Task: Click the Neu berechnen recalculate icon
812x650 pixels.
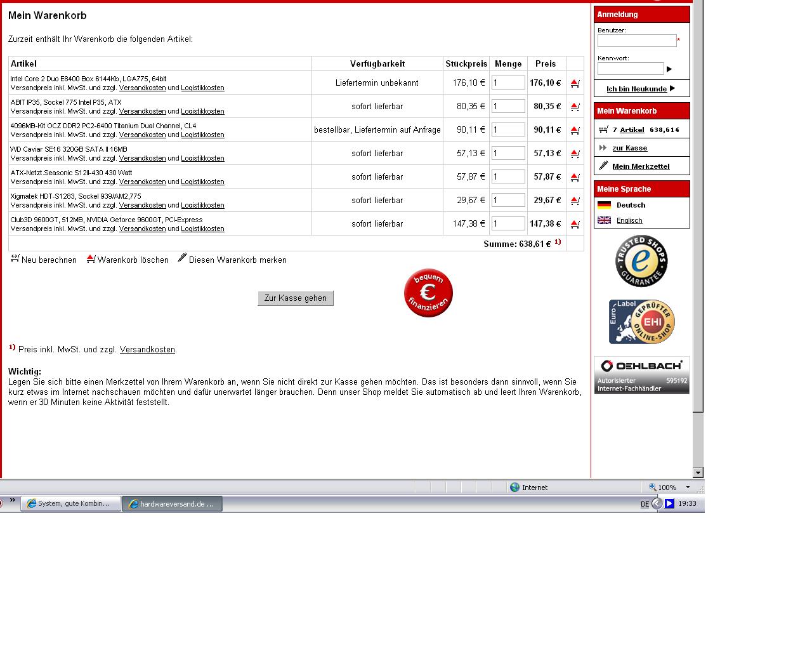Action: [x=15, y=258]
